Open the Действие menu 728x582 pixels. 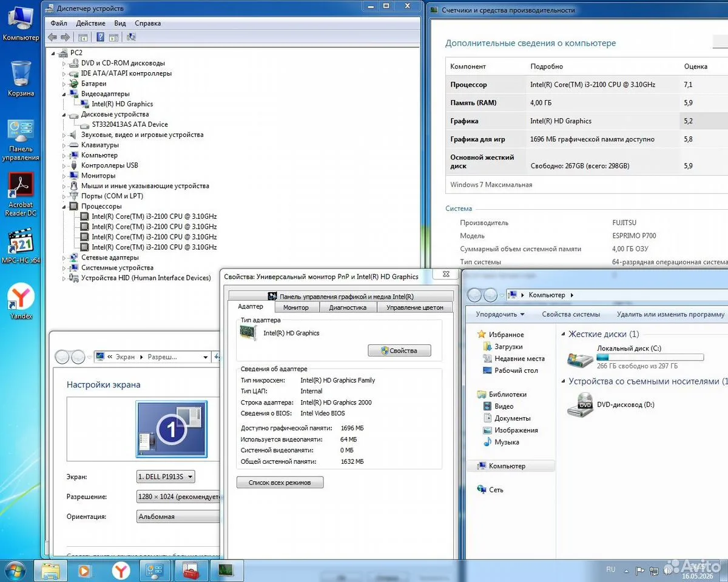pyautogui.click(x=90, y=23)
